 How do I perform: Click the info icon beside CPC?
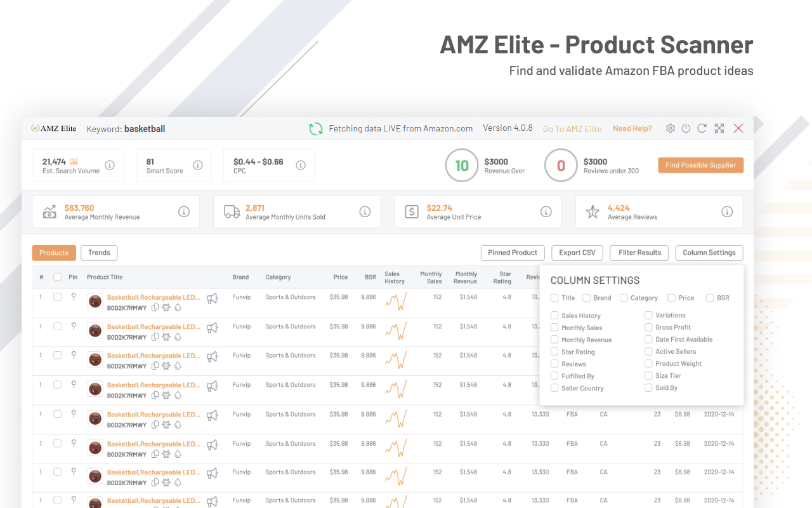click(301, 165)
